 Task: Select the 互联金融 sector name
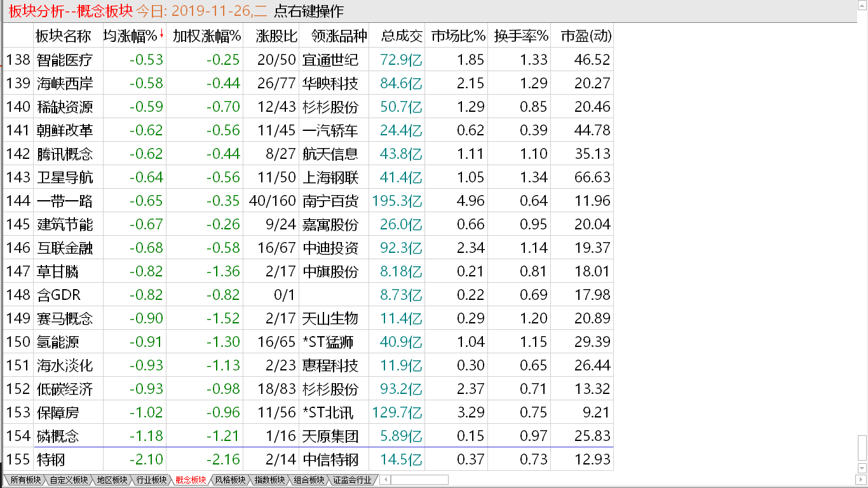[x=65, y=248]
